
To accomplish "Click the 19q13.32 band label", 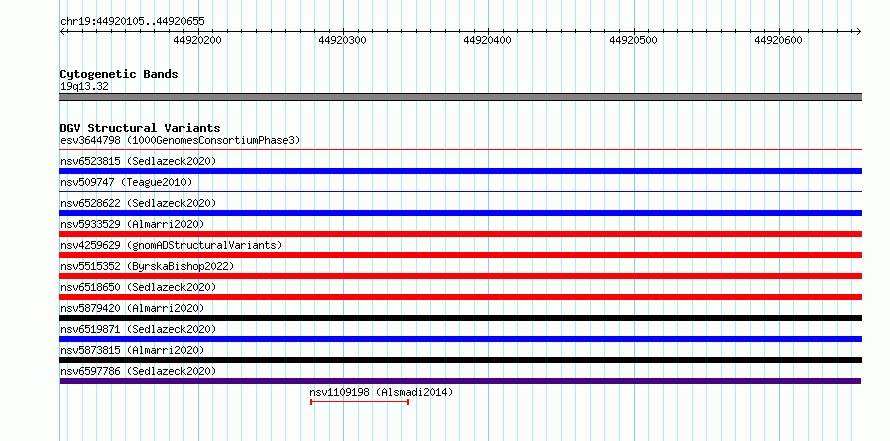I will [x=84, y=87].
